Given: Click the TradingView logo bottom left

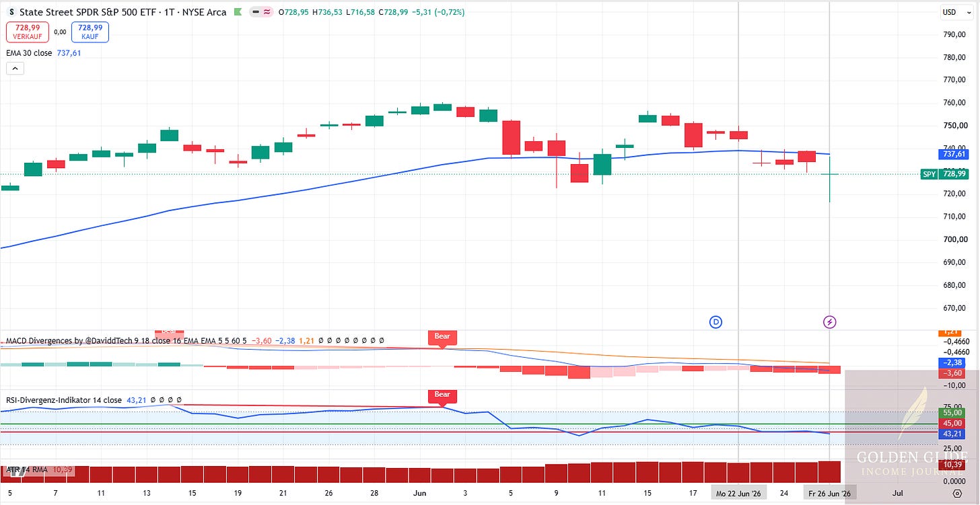Looking at the screenshot, I should tap(19, 471).
